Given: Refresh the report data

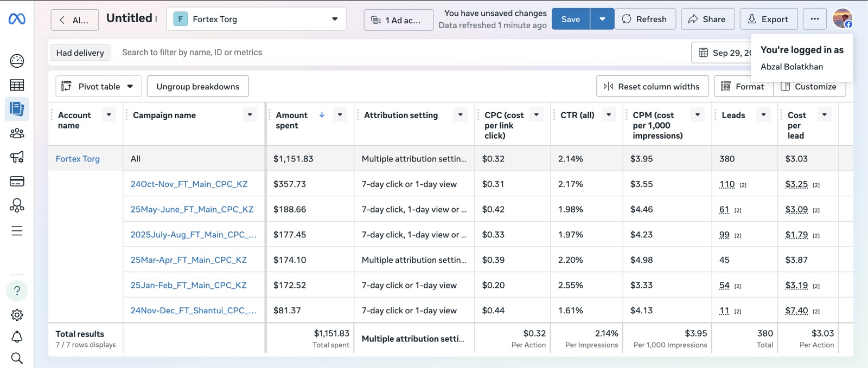Looking at the screenshot, I should tap(645, 19).
